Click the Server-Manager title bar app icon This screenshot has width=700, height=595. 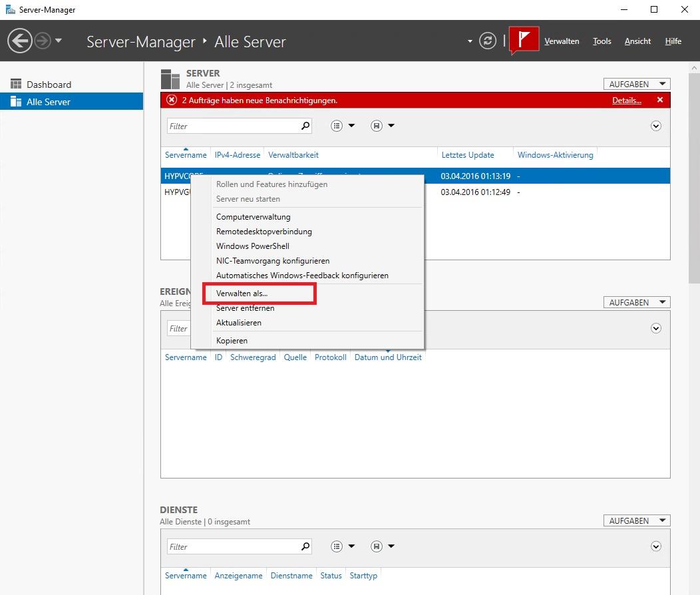10,9
